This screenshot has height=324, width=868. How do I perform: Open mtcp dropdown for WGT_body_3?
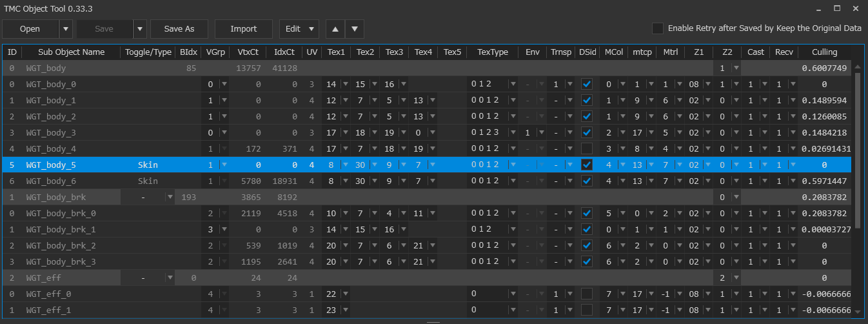[x=650, y=132]
